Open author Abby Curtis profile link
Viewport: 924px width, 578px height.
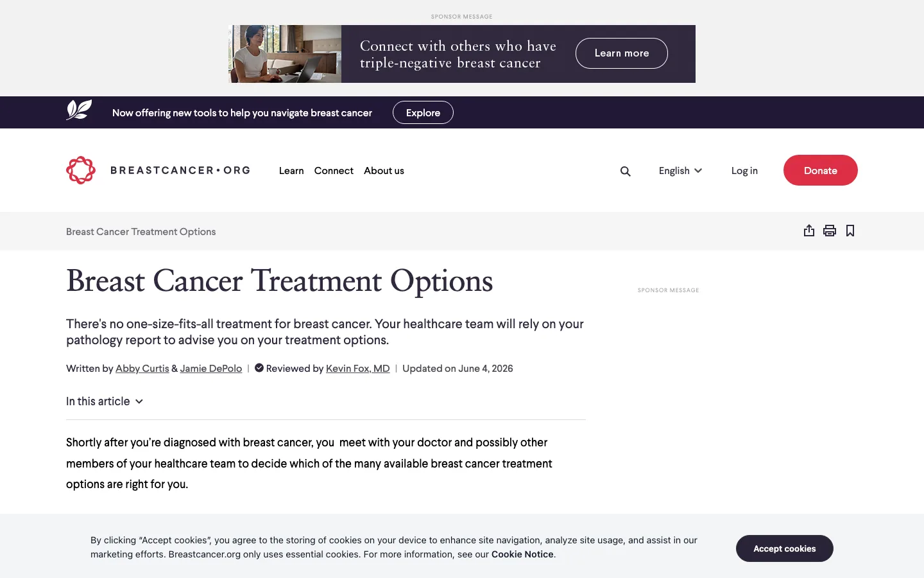pyautogui.click(x=142, y=369)
